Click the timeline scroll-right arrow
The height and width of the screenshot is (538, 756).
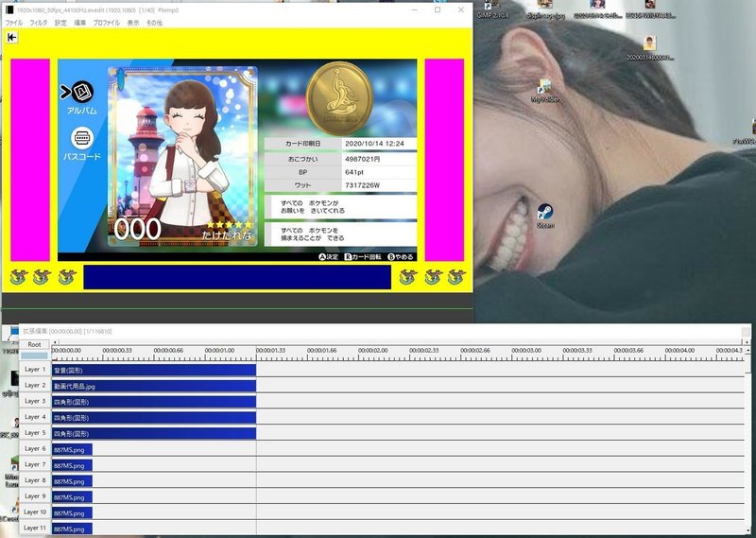tap(747, 342)
